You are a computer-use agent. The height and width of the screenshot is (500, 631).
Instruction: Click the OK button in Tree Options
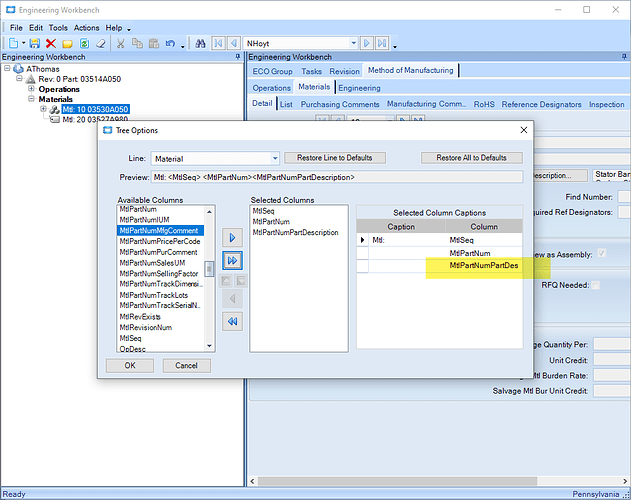point(130,366)
